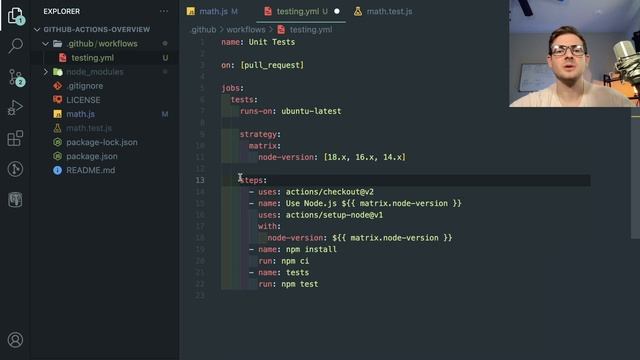Screen dimensions: 640x360
Task: Click 'actions/setup-node@v1' text
Action: click(334, 215)
